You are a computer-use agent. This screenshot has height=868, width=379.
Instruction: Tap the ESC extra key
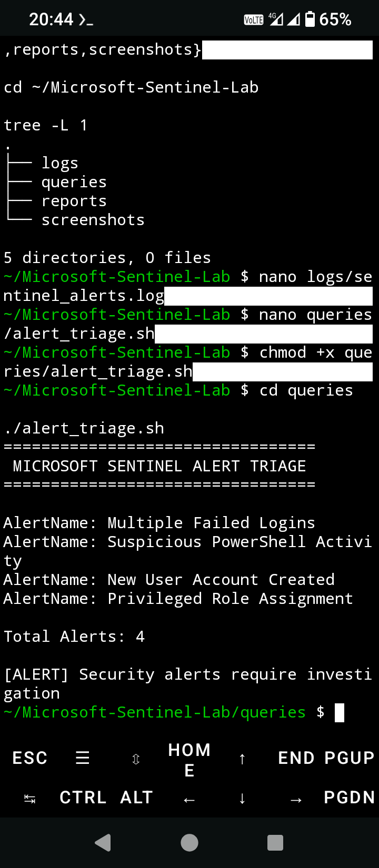tap(30, 758)
